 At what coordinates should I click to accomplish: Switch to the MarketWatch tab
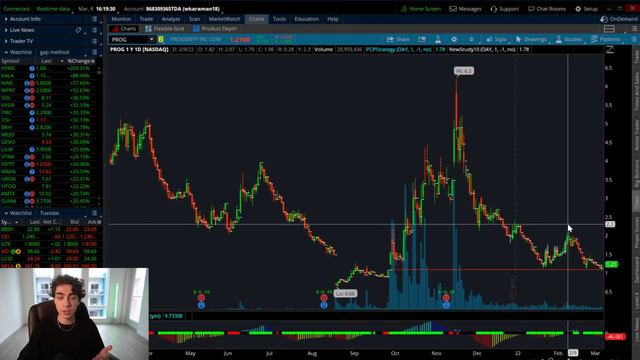coord(224,19)
